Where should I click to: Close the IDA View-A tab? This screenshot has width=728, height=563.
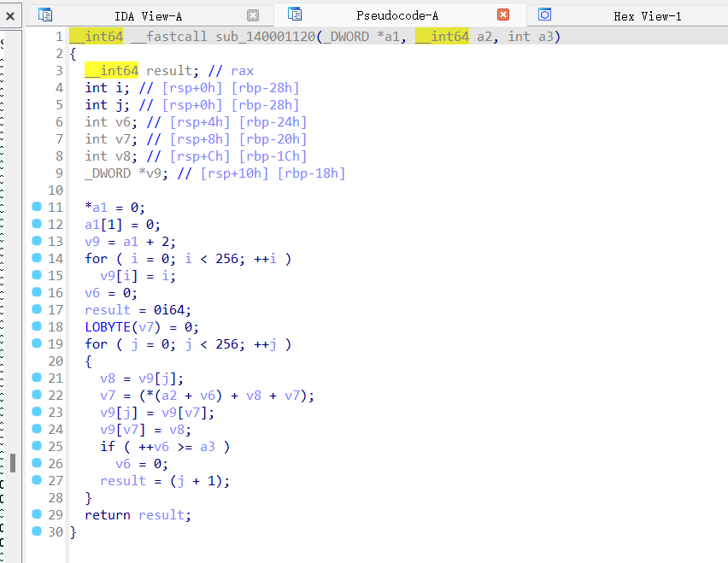[253, 15]
